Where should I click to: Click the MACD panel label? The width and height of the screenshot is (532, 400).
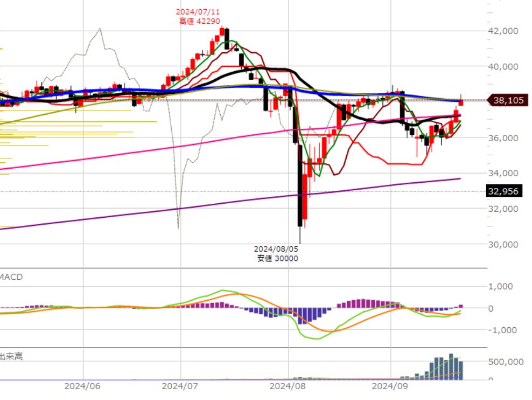point(11,277)
